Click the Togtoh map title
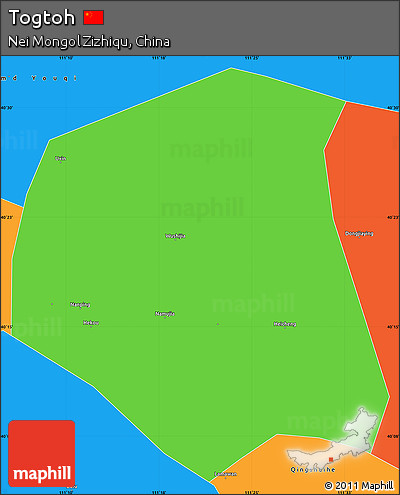Viewport: 400px width, 495px height. coord(42,17)
